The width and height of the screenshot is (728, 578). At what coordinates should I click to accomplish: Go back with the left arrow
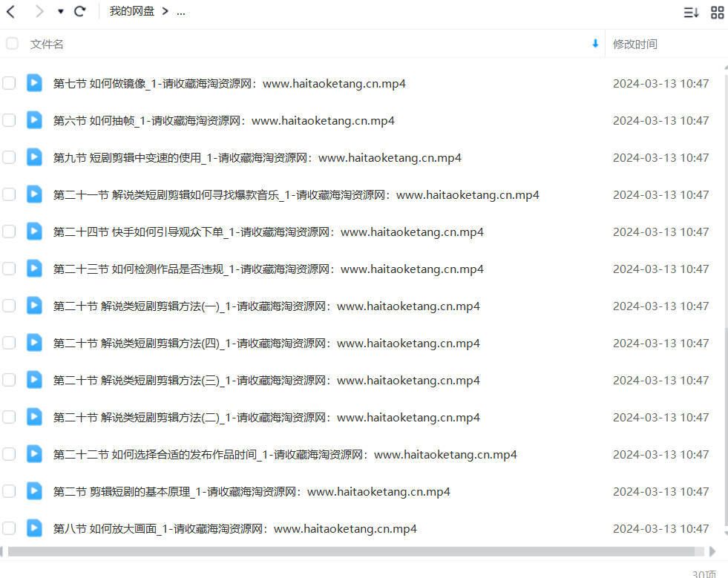tap(10, 11)
